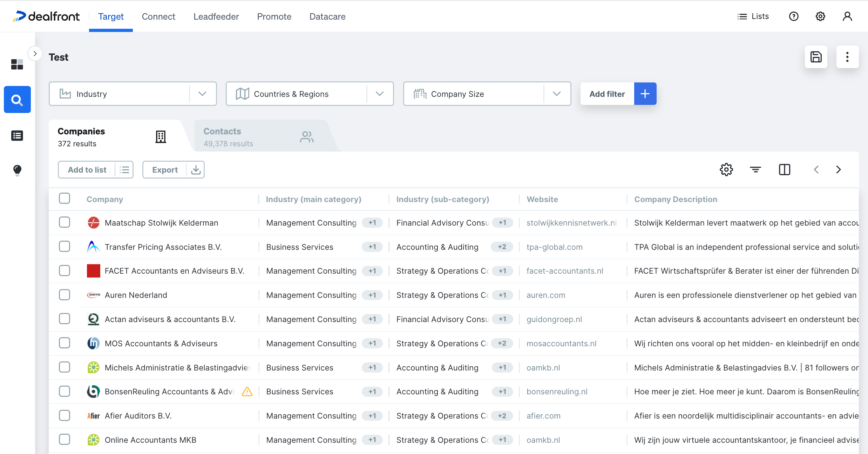This screenshot has width=868, height=454.
Task: Toggle the checkbox for Auren Nederland row
Action: pos(64,295)
